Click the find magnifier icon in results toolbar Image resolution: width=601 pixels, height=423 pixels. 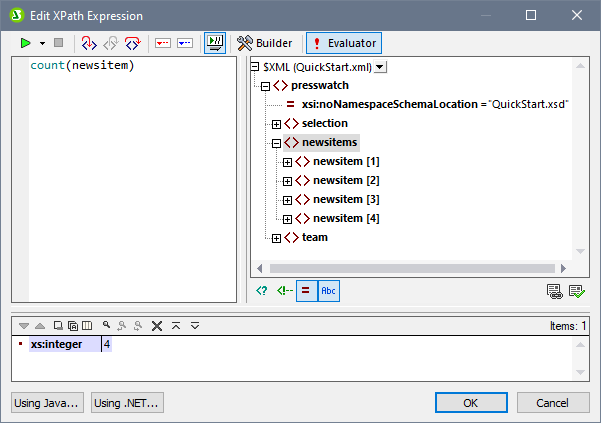click(x=106, y=326)
